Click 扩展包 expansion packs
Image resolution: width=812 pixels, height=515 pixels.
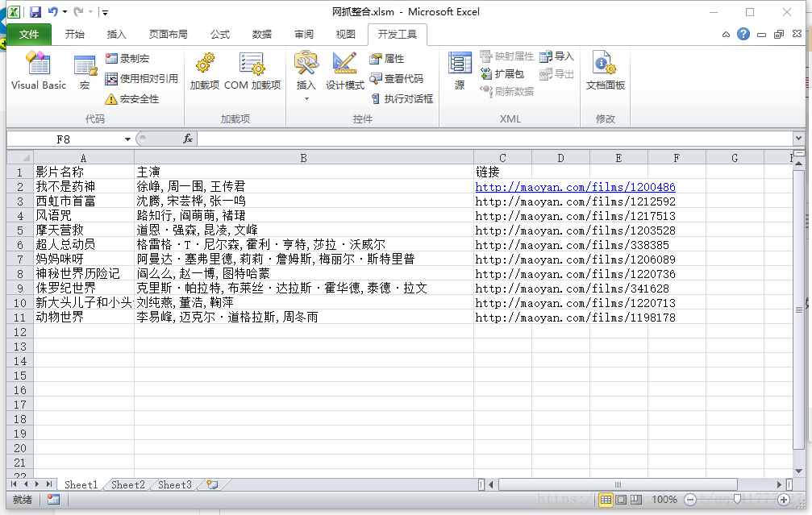pos(502,74)
